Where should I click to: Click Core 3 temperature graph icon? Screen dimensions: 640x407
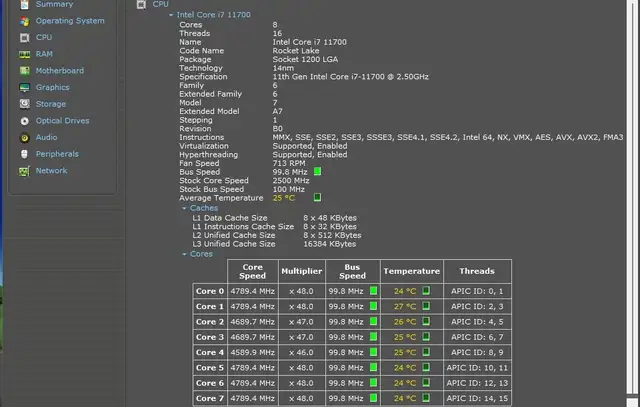coord(426,337)
